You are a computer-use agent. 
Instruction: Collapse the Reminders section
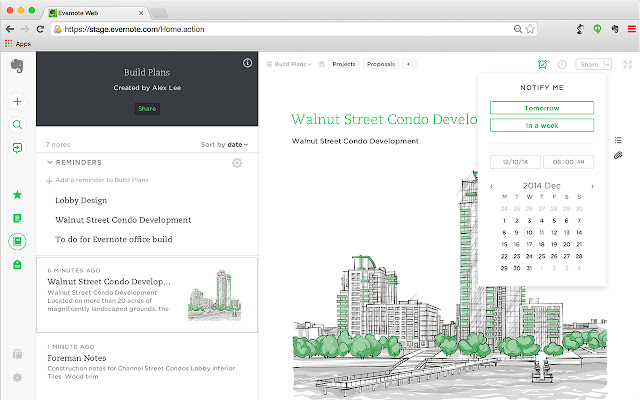pos(50,162)
